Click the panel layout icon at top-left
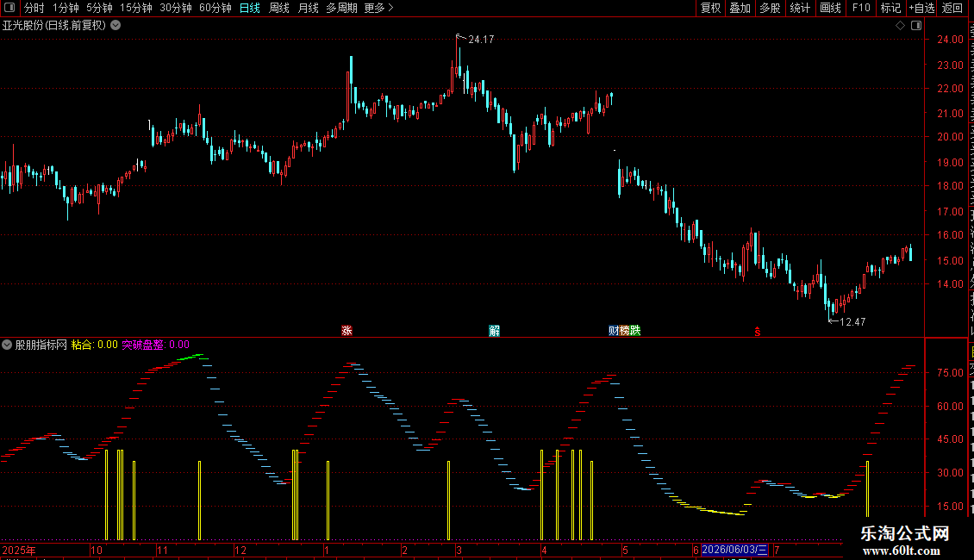The width and height of the screenshot is (974, 560). tap(9, 8)
